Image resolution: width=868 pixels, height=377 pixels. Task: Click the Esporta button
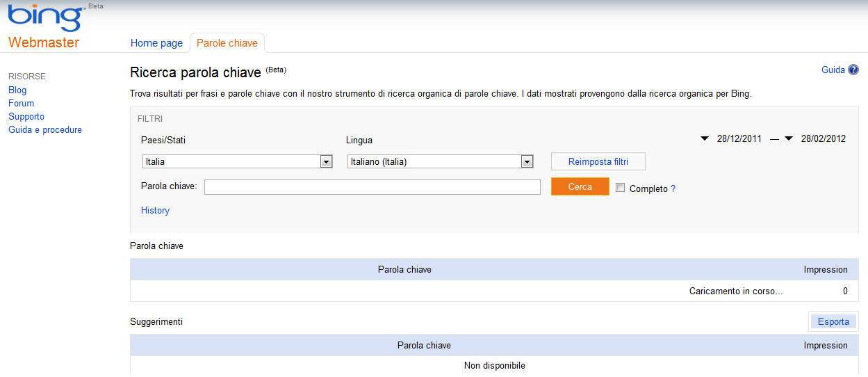click(x=833, y=321)
